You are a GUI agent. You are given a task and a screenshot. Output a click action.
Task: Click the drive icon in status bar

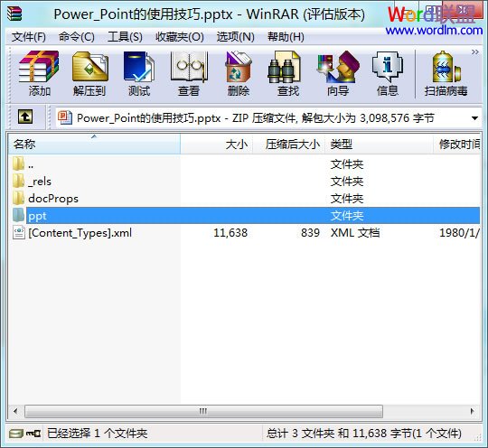(15, 433)
